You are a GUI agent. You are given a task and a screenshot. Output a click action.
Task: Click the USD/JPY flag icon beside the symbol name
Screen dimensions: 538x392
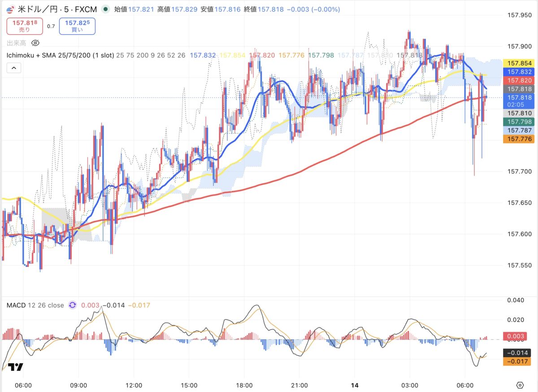coord(10,9)
